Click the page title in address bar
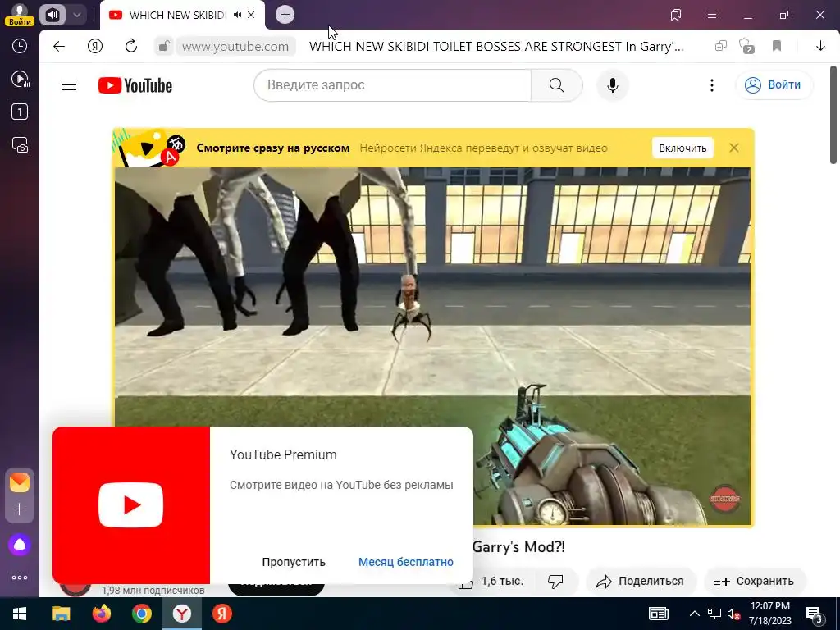 pos(496,47)
